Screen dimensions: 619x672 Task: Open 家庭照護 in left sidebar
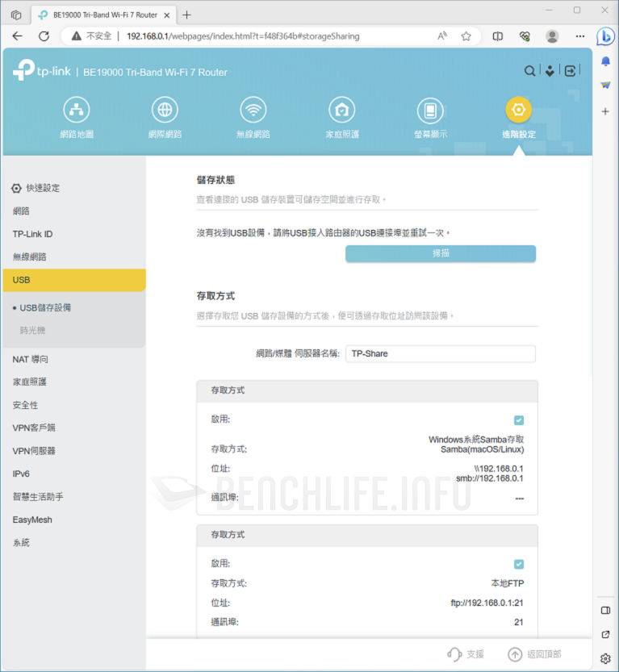29,382
